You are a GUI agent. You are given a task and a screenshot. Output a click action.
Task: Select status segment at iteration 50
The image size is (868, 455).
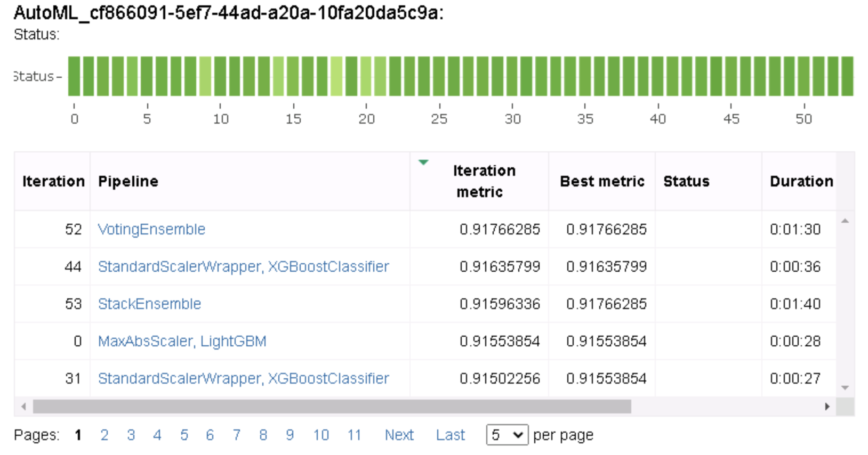804,76
